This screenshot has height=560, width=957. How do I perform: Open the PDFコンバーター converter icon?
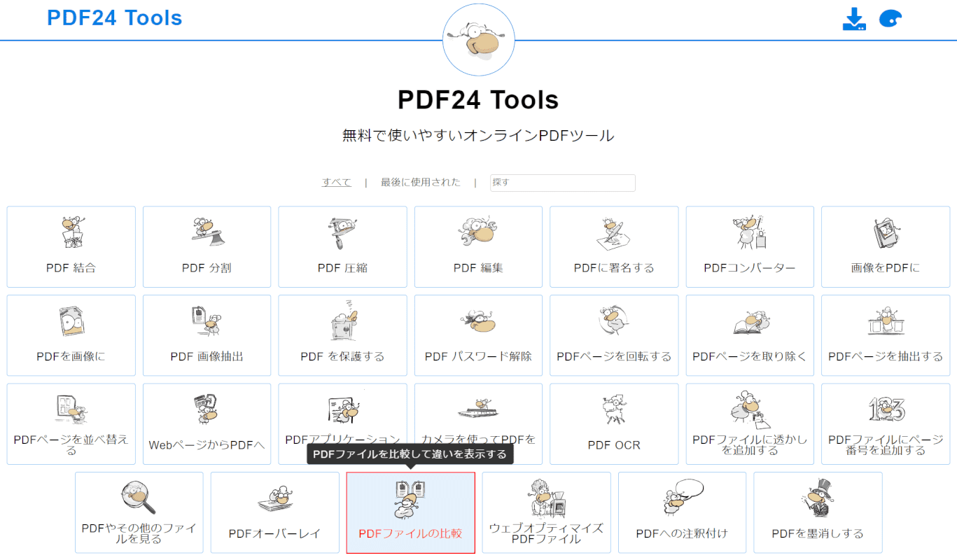(x=750, y=233)
